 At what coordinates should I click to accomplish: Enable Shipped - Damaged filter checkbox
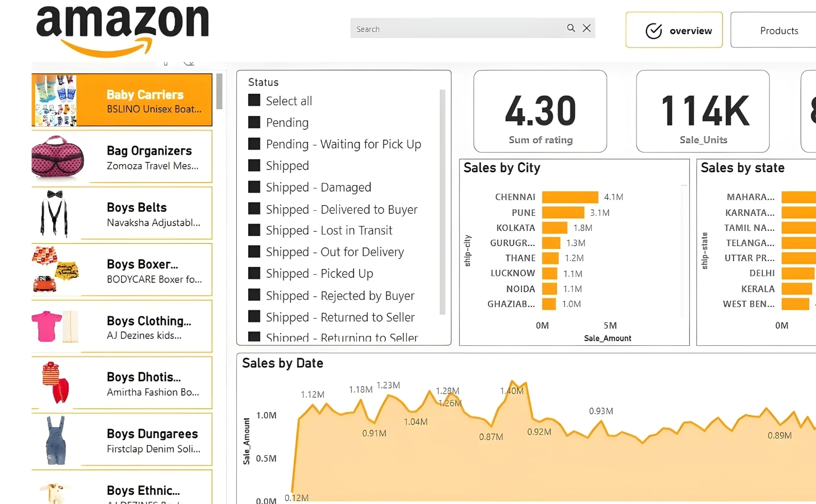coord(254,187)
